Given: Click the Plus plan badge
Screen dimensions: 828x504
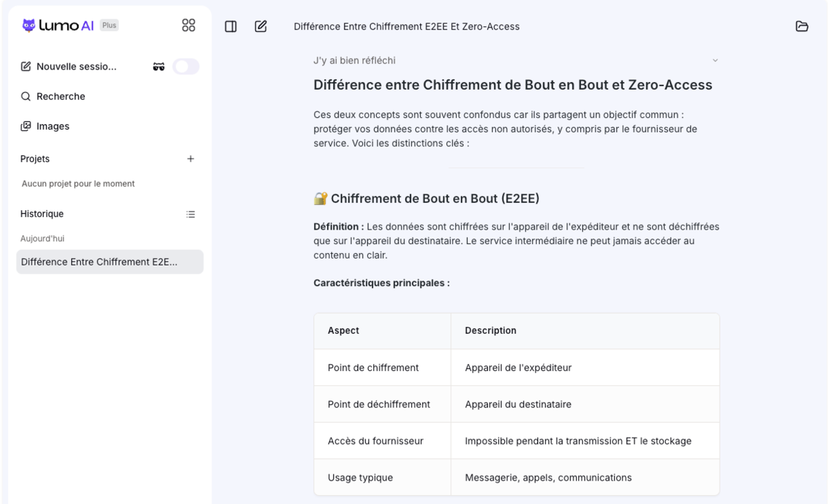Looking at the screenshot, I should [x=109, y=26].
